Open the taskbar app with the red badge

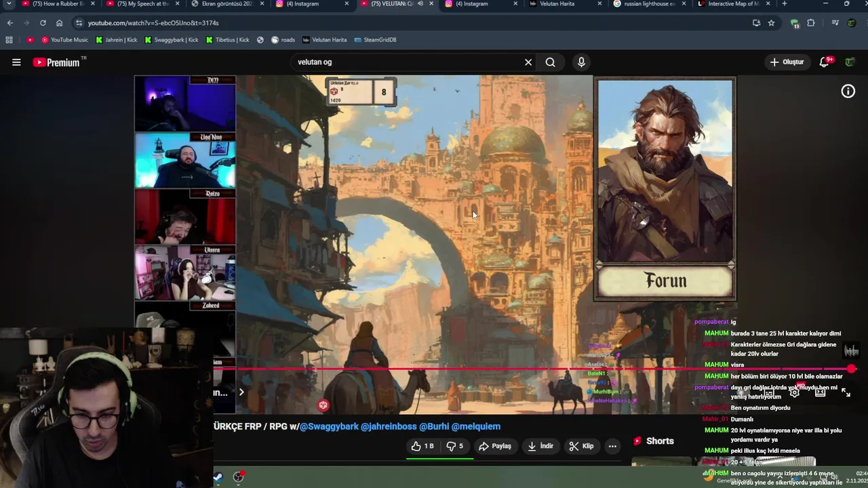(239, 477)
